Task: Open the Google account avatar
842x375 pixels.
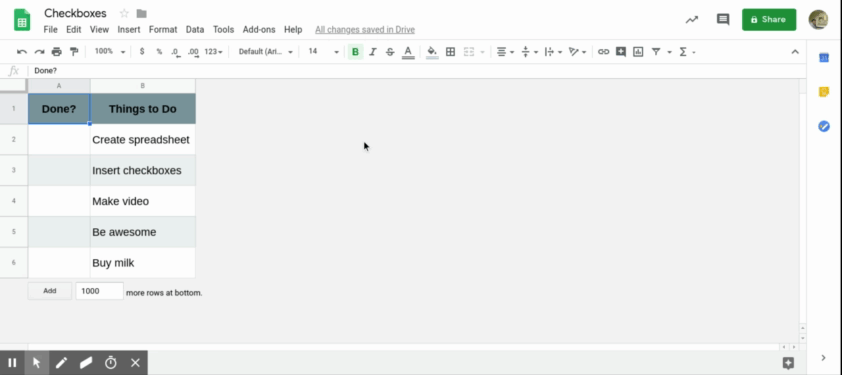Action: [818, 20]
